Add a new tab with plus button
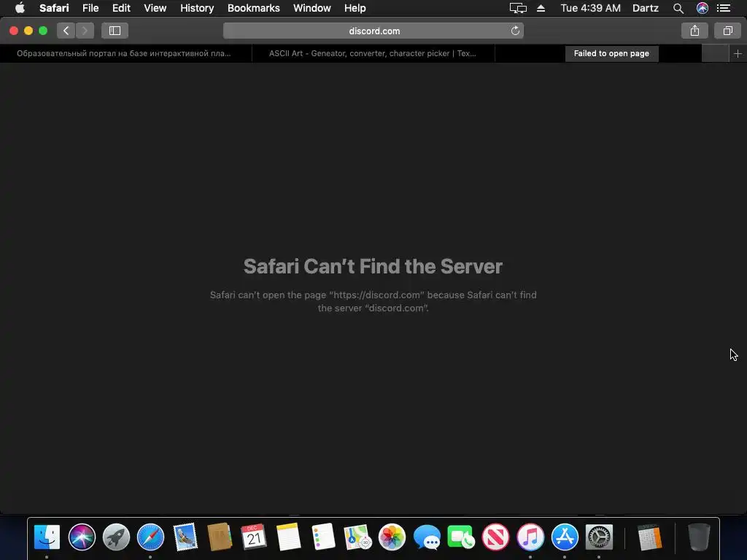The height and width of the screenshot is (560, 747). 738,54
